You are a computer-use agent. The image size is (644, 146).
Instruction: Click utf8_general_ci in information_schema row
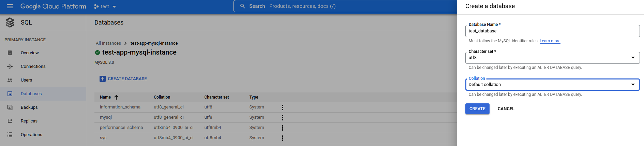(169, 107)
